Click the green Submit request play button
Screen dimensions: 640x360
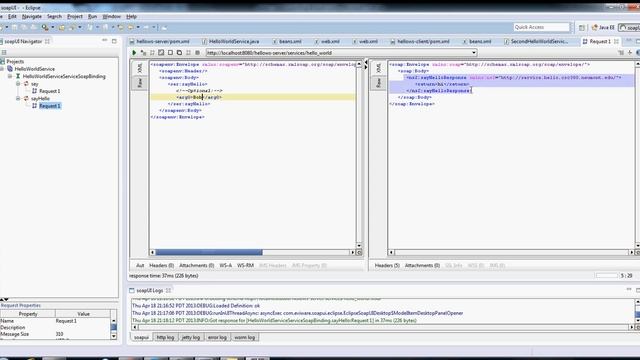coord(134,53)
